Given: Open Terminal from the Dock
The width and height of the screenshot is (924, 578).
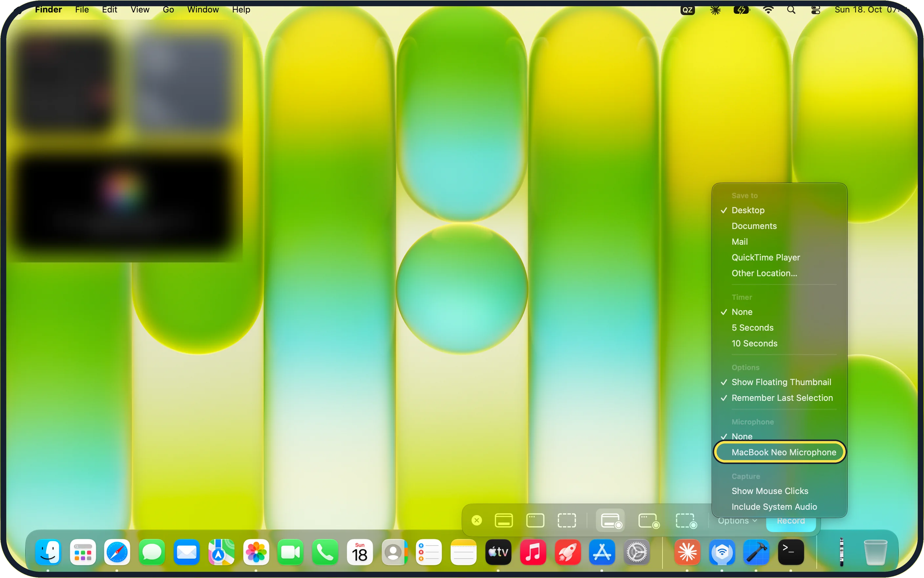Looking at the screenshot, I should [790, 552].
